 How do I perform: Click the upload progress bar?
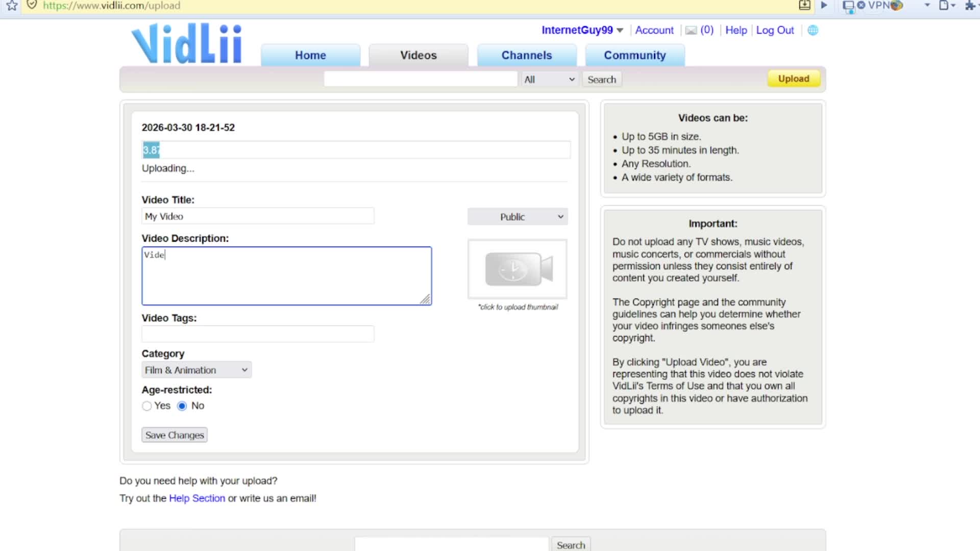point(356,150)
